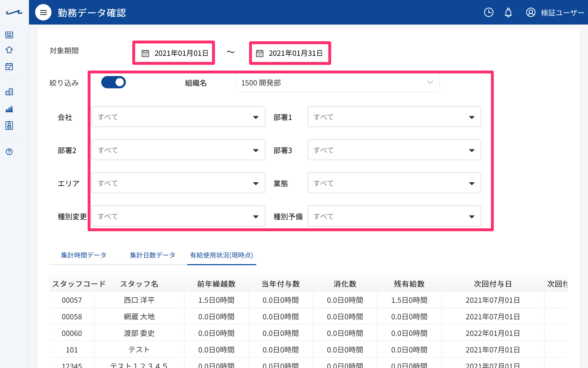This screenshot has width=588, height=368.
Task: Open the staff ID badge sidebar icon
Action: [9, 126]
